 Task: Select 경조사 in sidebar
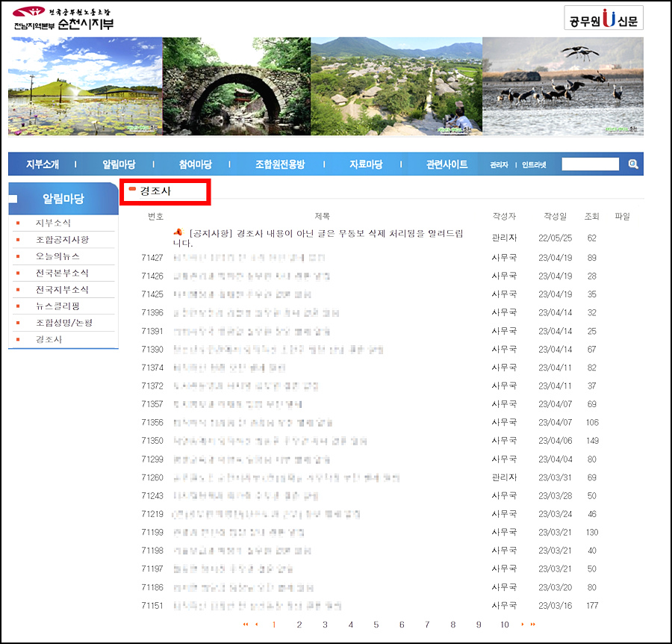pyautogui.click(x=49, y=340)
